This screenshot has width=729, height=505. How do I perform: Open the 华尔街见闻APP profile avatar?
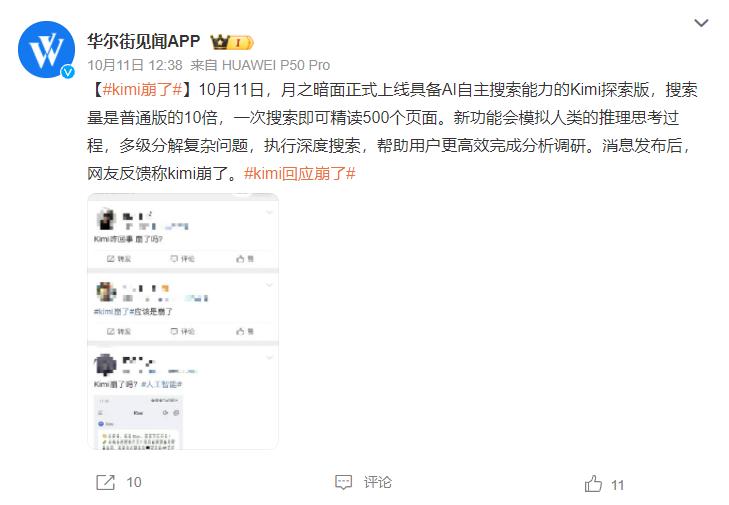point(46,49)
